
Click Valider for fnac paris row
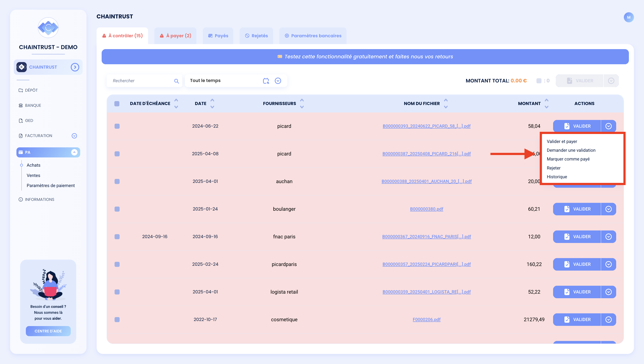point(577,237)
